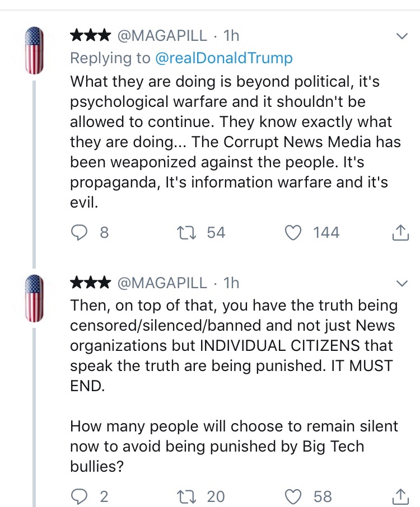Viewport: 420px width, 507px height.
Task: Open the options chevron on the first tweet
Action: click(402, 37)
